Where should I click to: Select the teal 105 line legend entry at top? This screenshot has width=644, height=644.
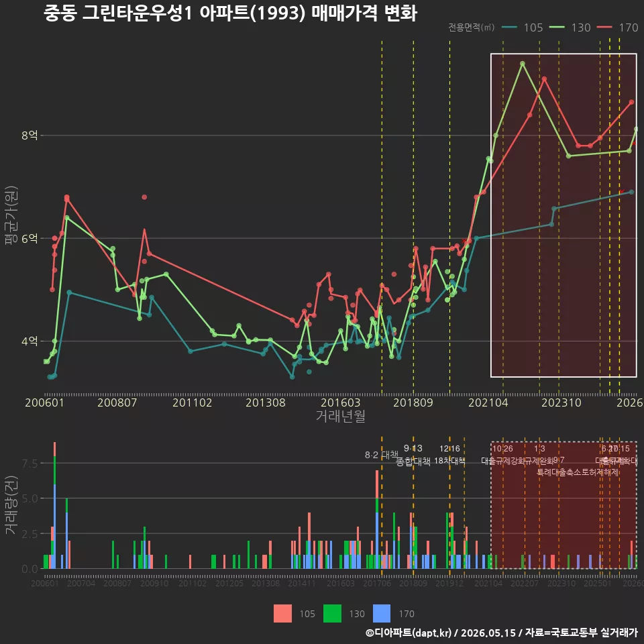click(523, 28)
